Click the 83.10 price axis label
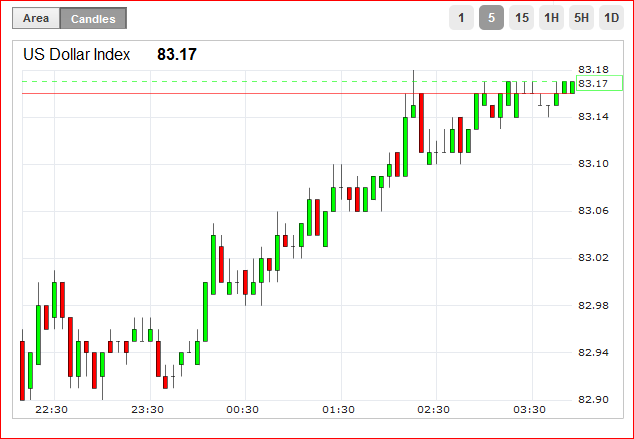The width and height of the screenshot is (634, 439). click(x=593, y=164)
